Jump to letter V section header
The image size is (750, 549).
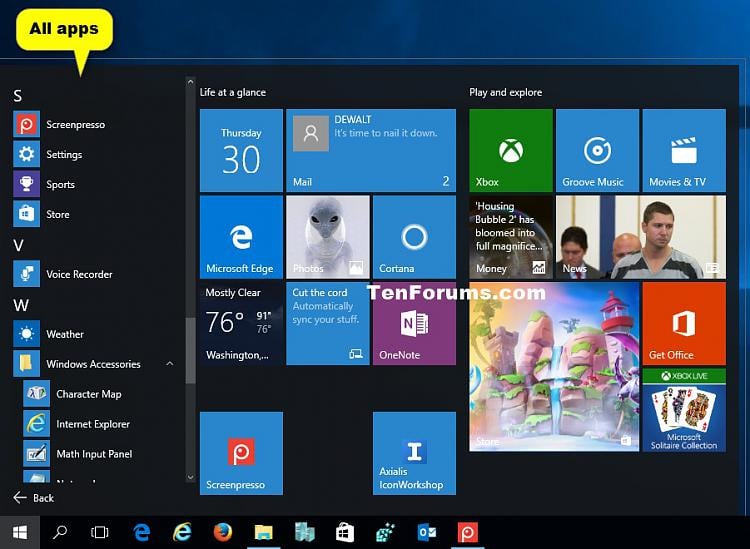click(18, 245)
